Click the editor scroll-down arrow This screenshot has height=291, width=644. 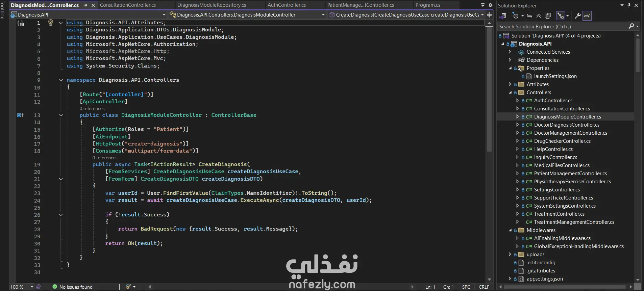pyautogui.click(x=489, y=280)
